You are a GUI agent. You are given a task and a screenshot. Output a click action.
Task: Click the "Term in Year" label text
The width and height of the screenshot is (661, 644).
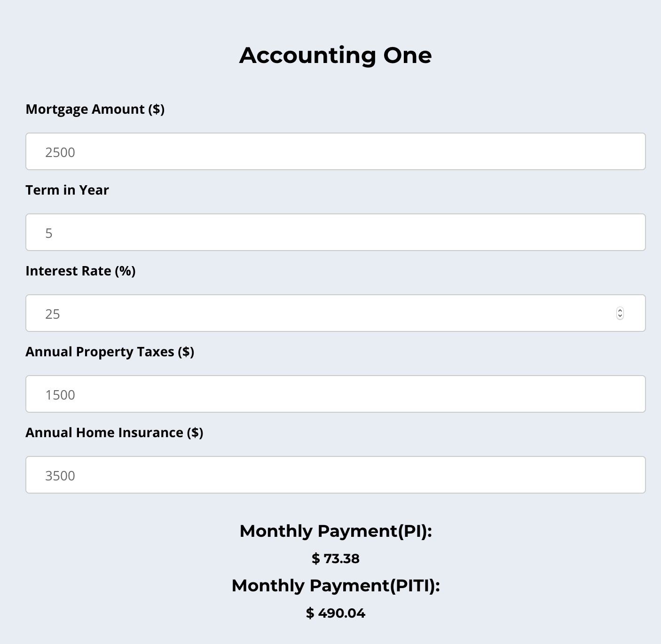point(67,190)
